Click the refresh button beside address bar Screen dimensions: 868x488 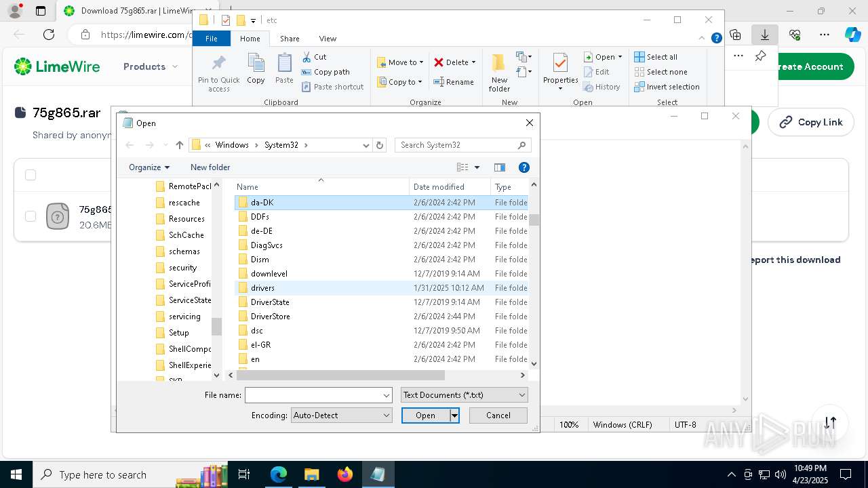coord(380,145)
